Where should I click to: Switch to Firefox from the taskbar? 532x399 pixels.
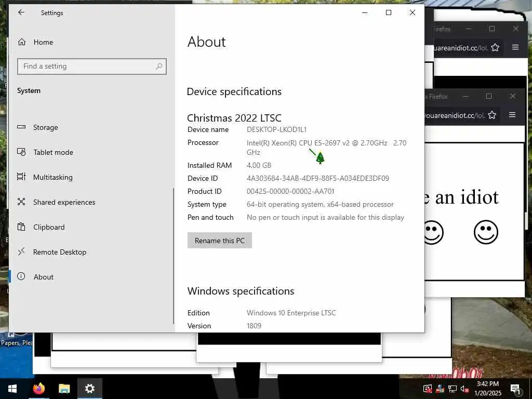[x=38, y=389]
